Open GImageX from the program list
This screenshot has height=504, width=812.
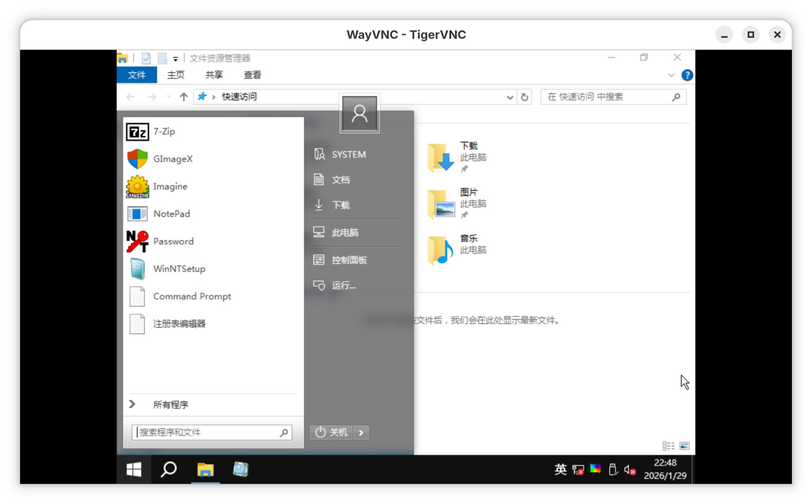pyautogui.click(x=172, y=159)
